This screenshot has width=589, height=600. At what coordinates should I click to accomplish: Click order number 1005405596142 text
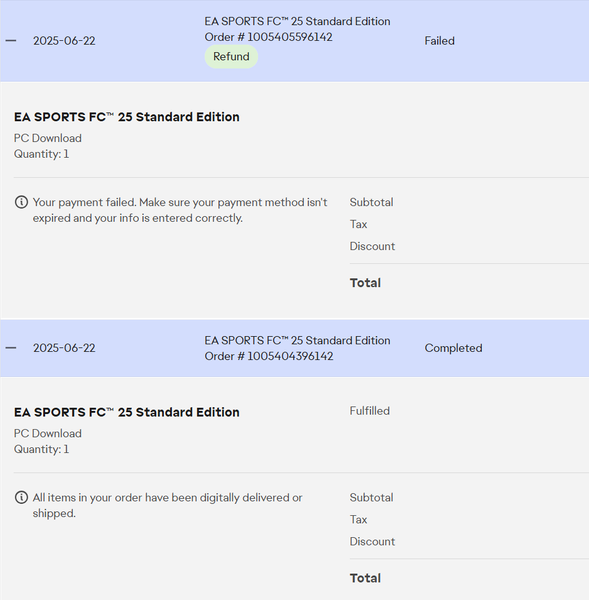click(x=268, y=37)
